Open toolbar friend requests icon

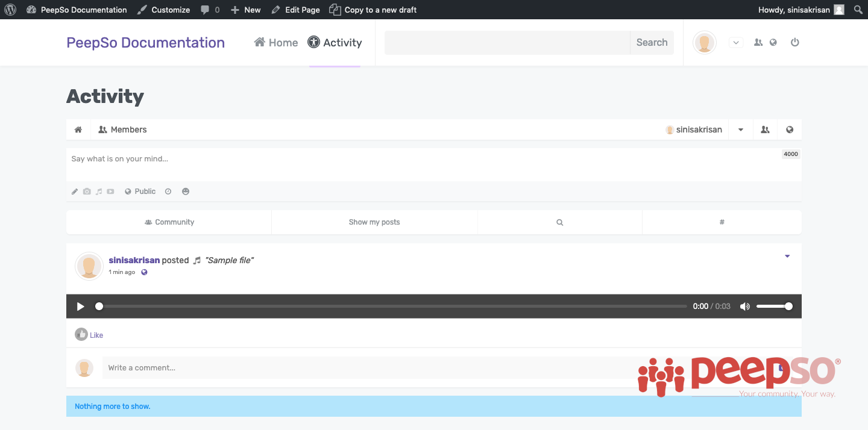(x=765, y=129)
